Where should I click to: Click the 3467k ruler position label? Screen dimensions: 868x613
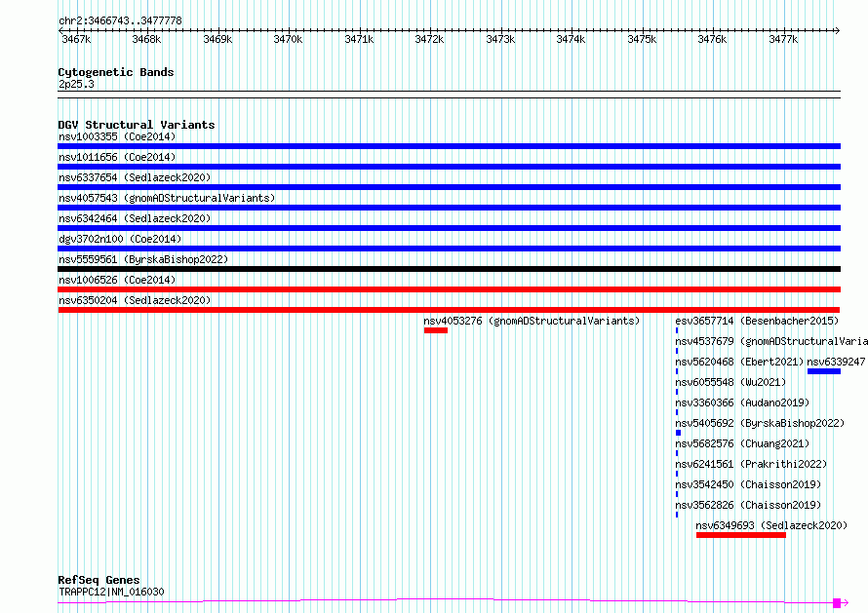[76, 39]
